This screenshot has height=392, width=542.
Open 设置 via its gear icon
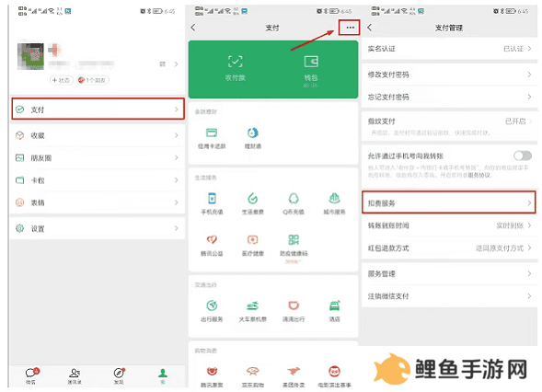(20, 228)
